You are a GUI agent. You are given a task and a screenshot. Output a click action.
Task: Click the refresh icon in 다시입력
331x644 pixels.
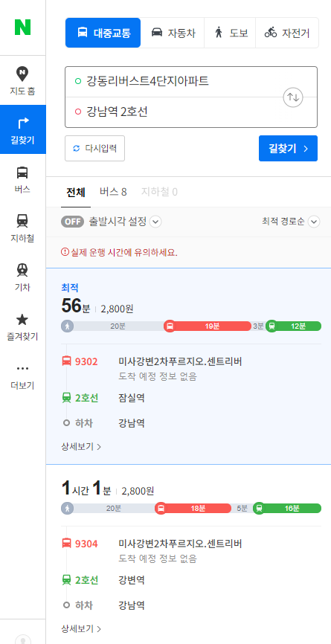click(x=76, y=148)
